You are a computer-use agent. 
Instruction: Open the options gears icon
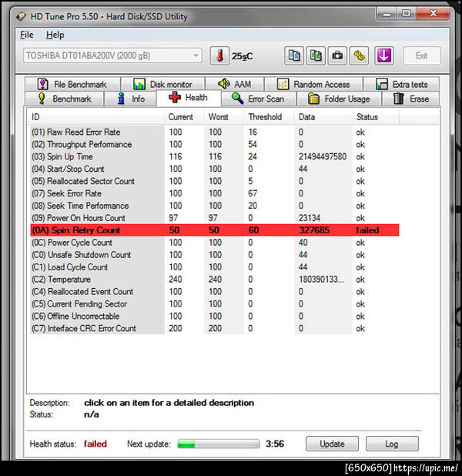click(x=359, y=56)
